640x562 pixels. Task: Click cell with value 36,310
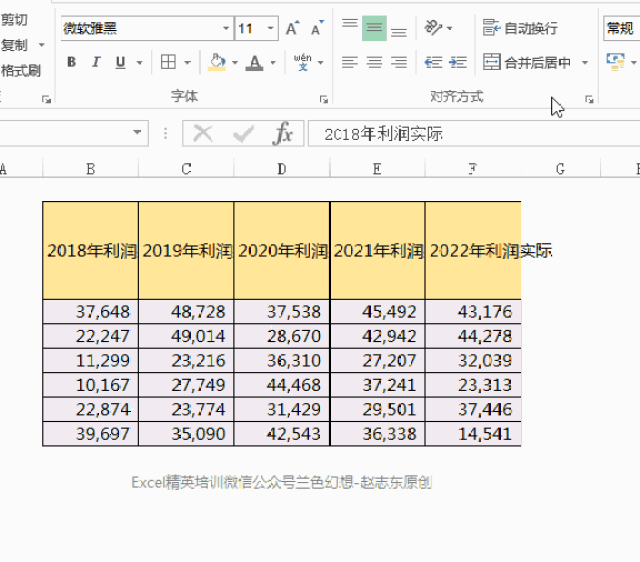pos(282,361)
